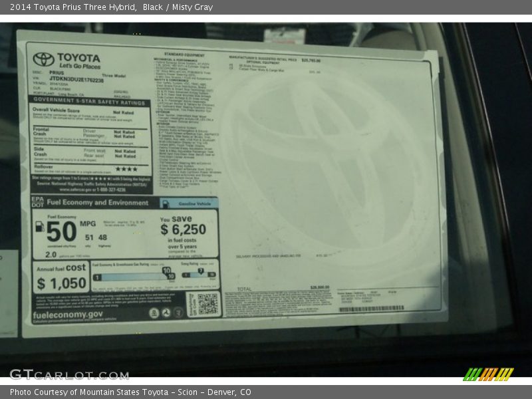Click 'Not Rated' next to Overall Vehicle Score
Viewport: 532px width, 399px height.
[x=124, y=112]
